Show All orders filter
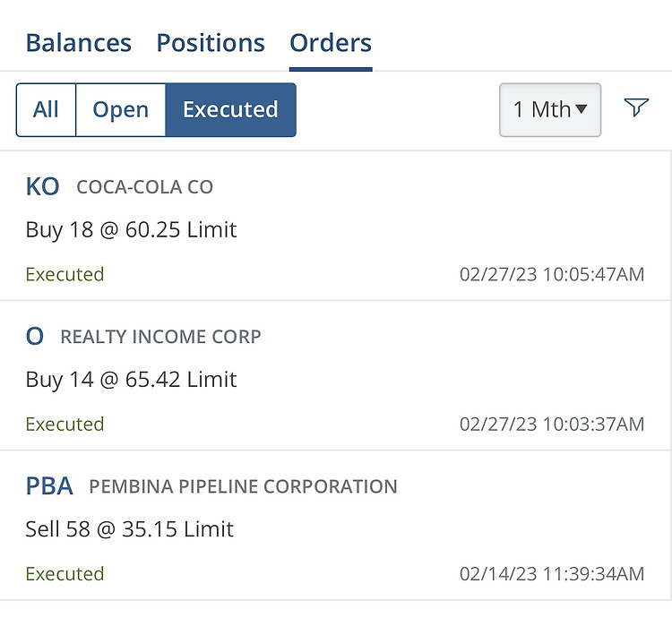 coord(46,109)
